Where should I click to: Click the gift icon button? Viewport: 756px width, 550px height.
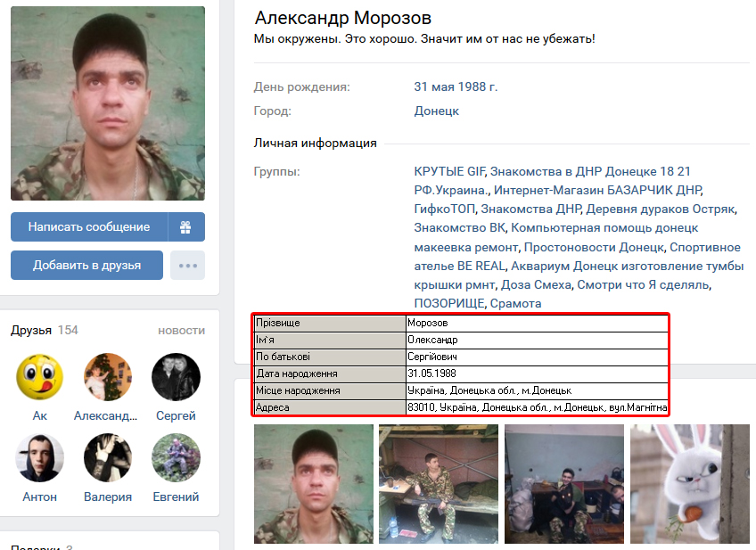(186, 226)
